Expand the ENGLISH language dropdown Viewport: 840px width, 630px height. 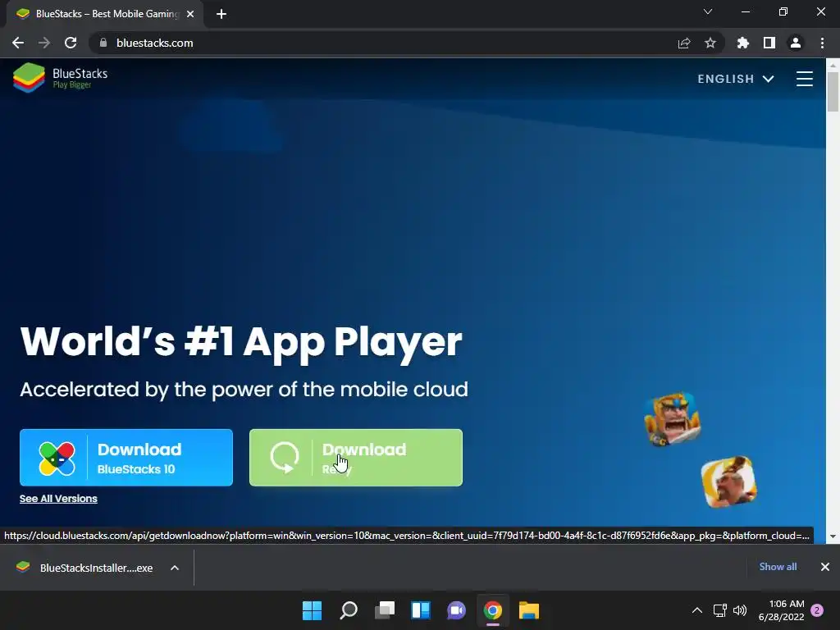tap(736, 79)
